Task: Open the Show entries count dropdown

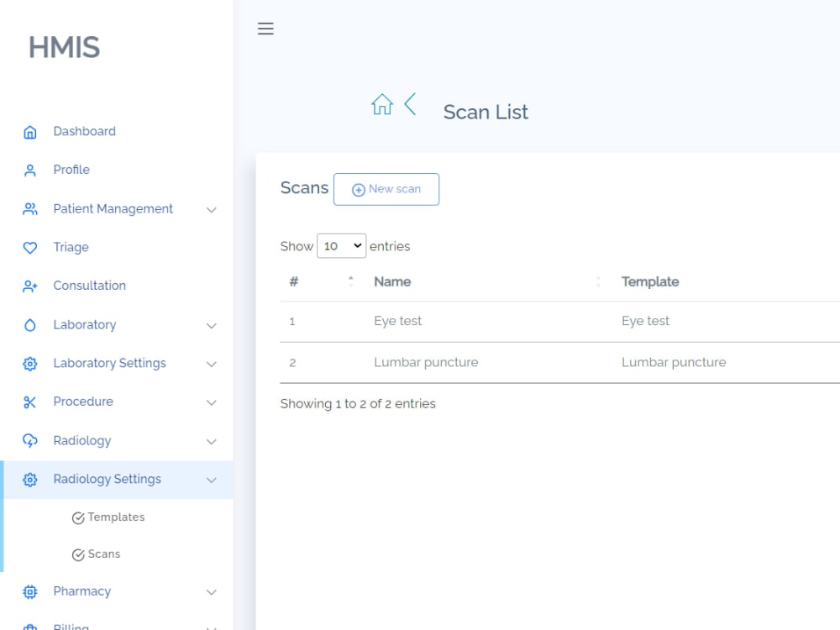Action: (x=341, y=246)
